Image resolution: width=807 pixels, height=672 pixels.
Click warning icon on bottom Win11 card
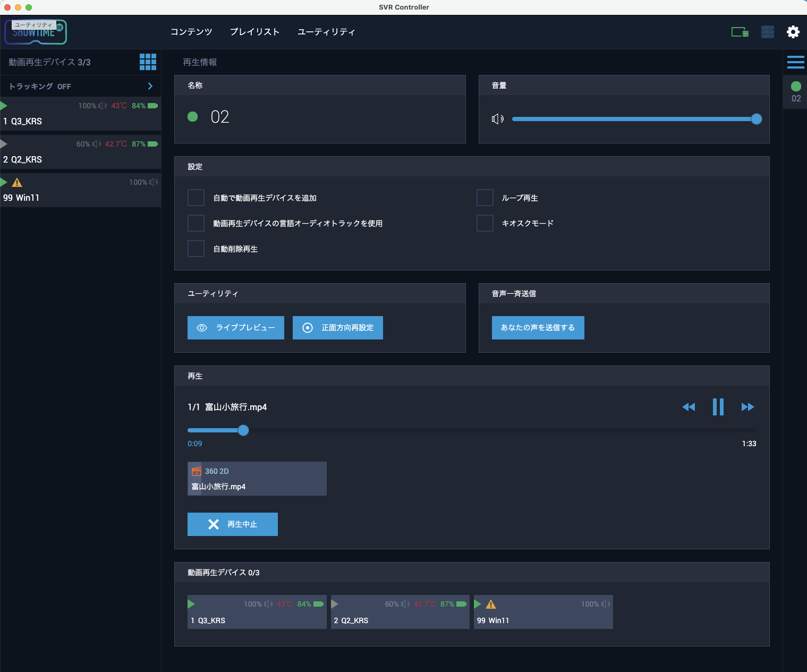pos(491,604)
